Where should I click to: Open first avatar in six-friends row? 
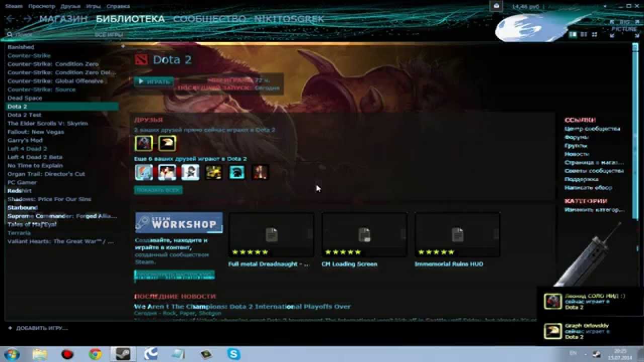143,172
